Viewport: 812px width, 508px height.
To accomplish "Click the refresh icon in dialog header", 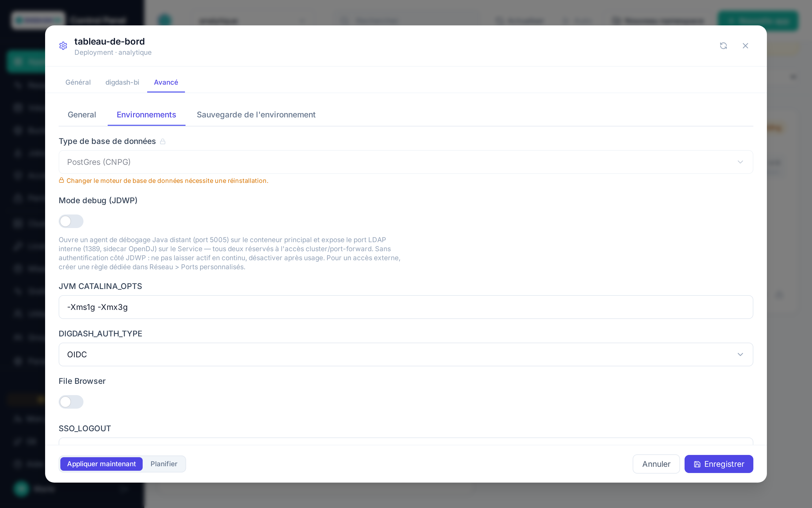I will [x=723, y=46].
